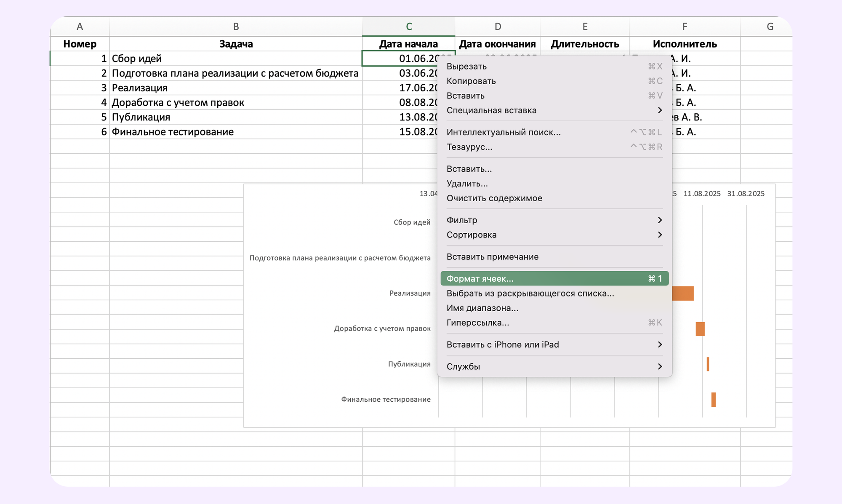This screenshot has width=842, height=504.
Task: Open Формат ячеек... dialog
Action: pos(554,279)
